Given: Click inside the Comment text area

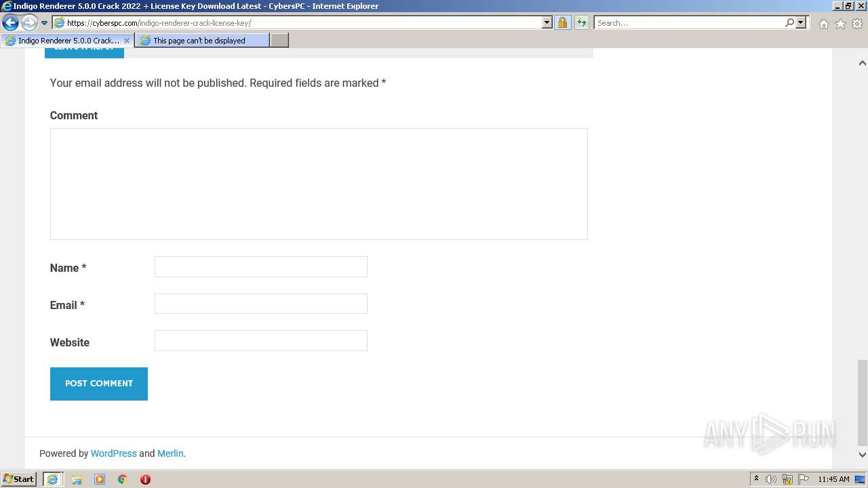Looking at the screenshot, I should coord(319,184).
